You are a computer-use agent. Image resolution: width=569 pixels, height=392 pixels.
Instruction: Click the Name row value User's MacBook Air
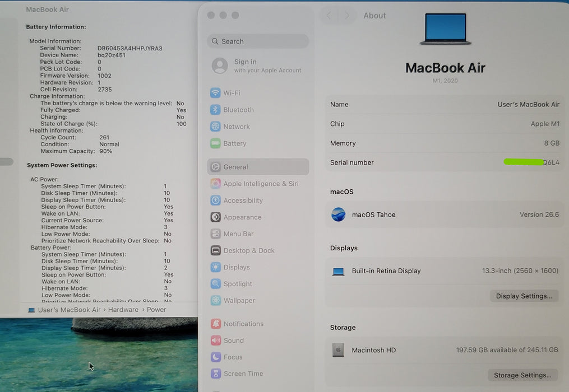[x=528, y=104]
